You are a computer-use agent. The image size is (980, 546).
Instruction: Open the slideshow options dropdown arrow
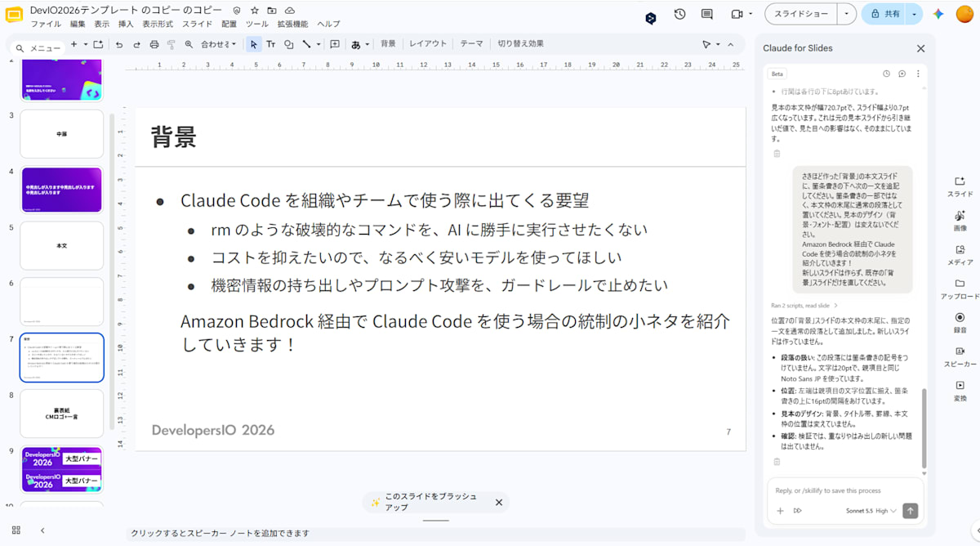[x=846, y=14]
